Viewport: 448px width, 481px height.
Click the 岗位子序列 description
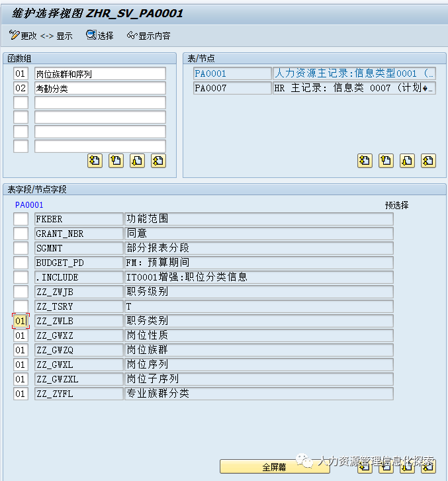pos(259,379)
